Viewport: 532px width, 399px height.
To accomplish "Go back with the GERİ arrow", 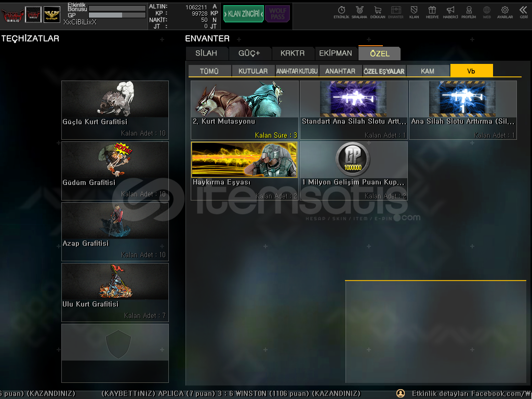I will click(x=524, y=12).
